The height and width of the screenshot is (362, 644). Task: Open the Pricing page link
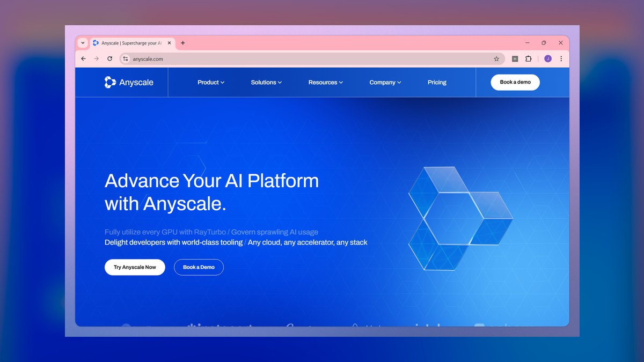tap(437, 83)
